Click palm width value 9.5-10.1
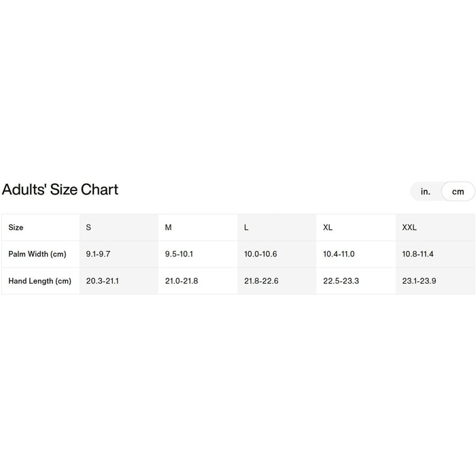Screen dimensions: 476x476 click(x=179, y=254)
